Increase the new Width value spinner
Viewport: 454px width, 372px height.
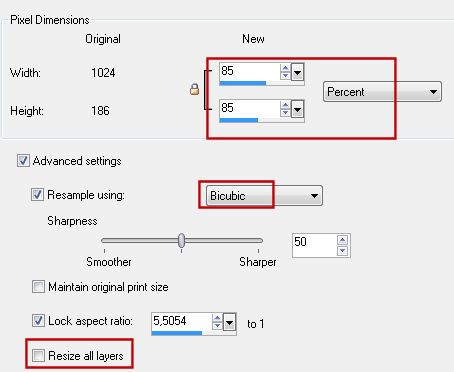[x=285, y=68]
